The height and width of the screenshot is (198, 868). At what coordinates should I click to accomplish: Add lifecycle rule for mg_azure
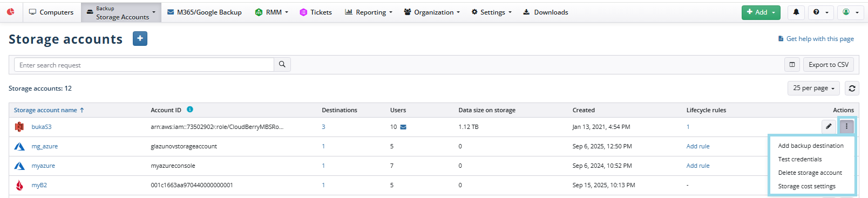click(698, 146)
